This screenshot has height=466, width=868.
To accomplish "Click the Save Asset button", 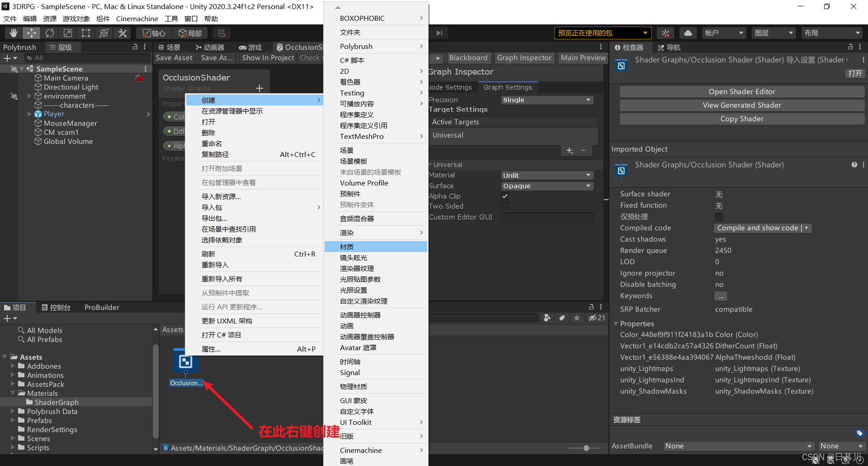I will coord(174,58).
